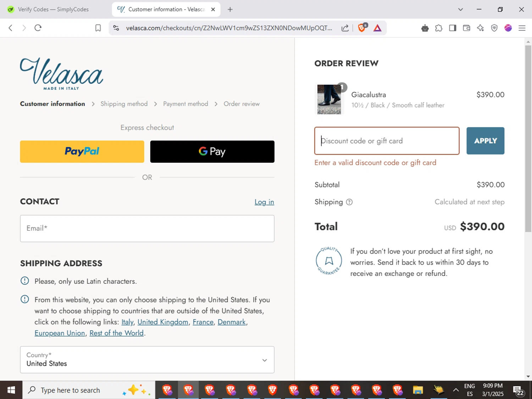Image resolution: width=532 pixels, height=399 pixels.
Task: Open site information icon in address bar
Action: [x=116, y=28]
